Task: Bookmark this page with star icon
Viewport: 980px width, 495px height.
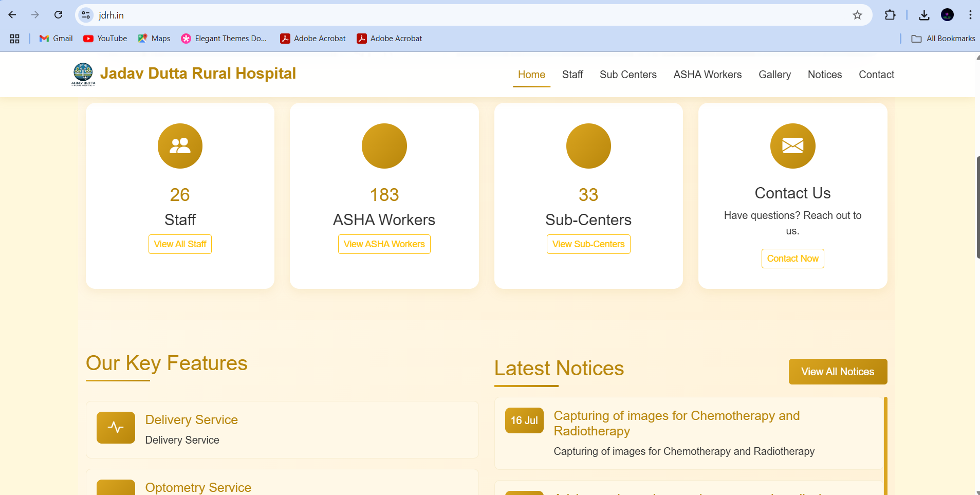Action: click(x=857, y=15)
